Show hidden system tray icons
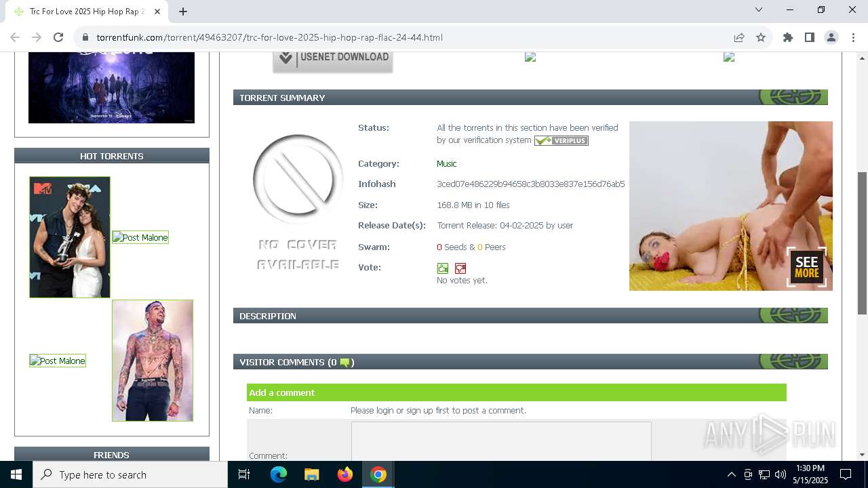 pos(731,474)
